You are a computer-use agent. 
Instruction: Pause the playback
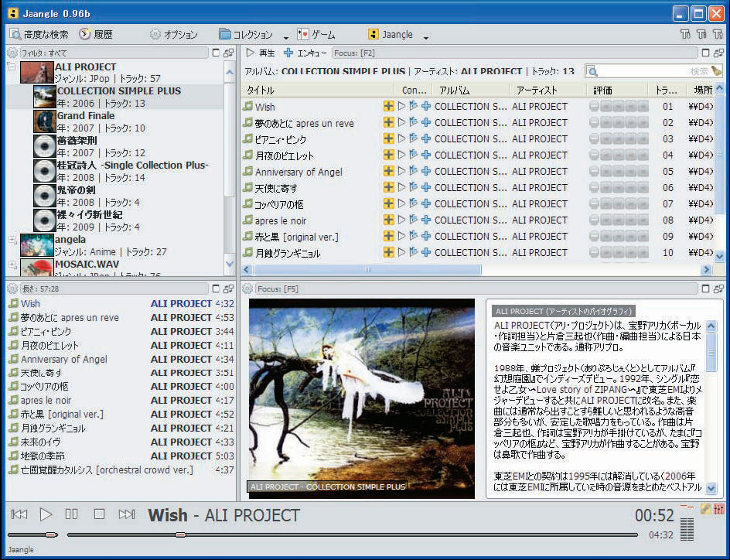pos(72,514)
